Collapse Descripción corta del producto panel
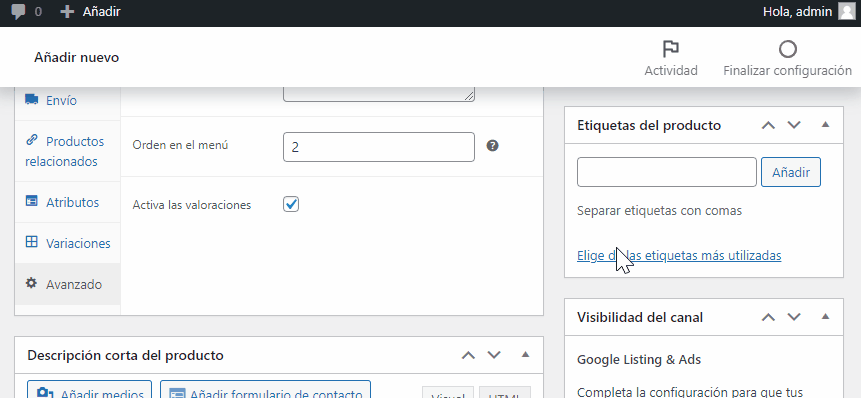Viewport: 861px width, 398px height. click(x=525, y=355)
